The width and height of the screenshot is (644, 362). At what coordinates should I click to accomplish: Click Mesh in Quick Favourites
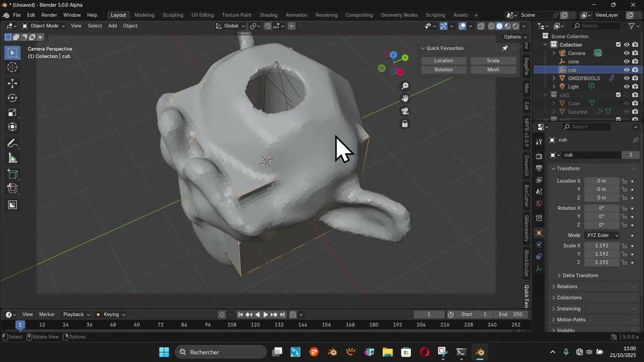coord(493,70)
